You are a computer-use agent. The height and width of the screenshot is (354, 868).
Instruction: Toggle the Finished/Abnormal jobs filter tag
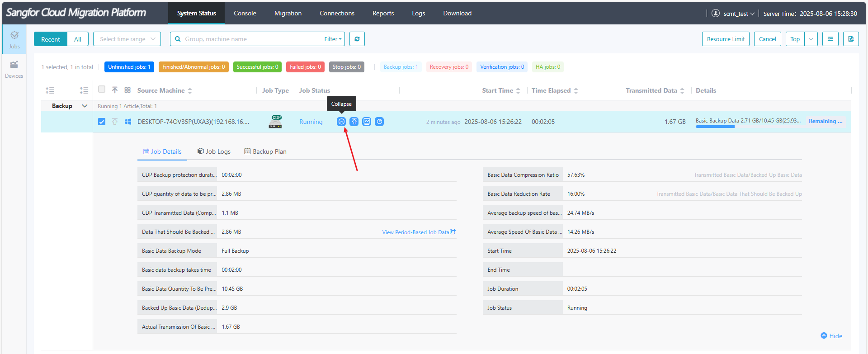[193, 67]
